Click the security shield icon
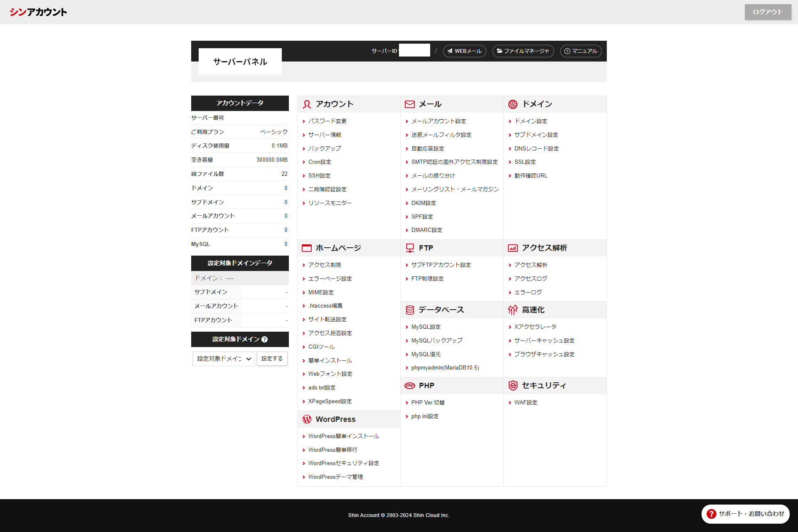The image size is (798, 532). (513, 386)
